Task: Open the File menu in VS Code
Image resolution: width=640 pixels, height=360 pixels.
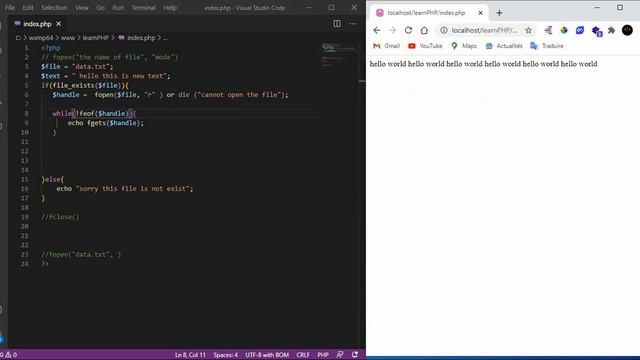Action: (x=10, y=8)
